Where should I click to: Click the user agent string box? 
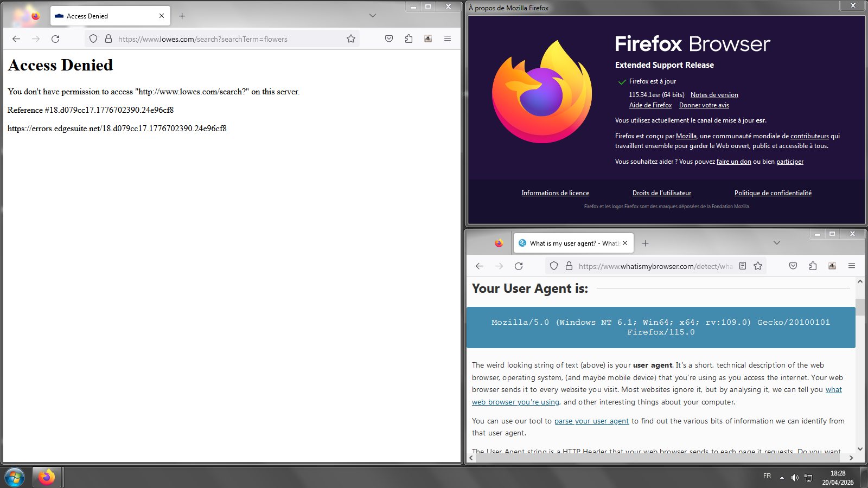661,328
